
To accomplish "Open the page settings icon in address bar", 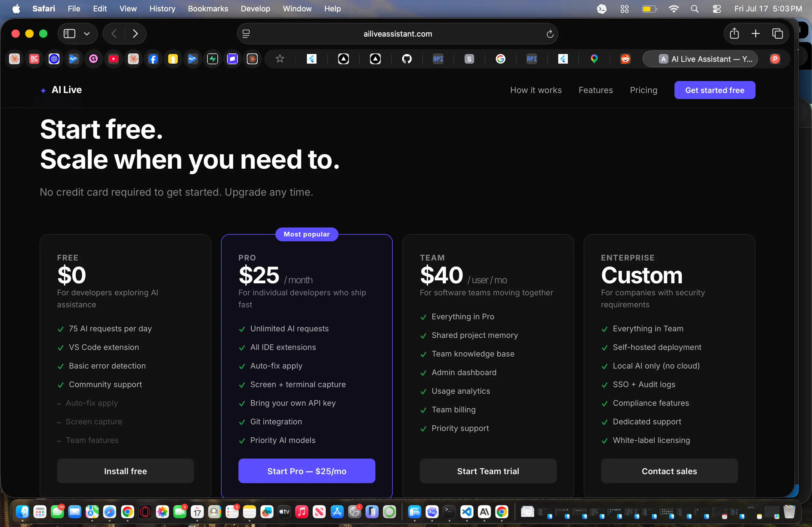I will (246, 34).
